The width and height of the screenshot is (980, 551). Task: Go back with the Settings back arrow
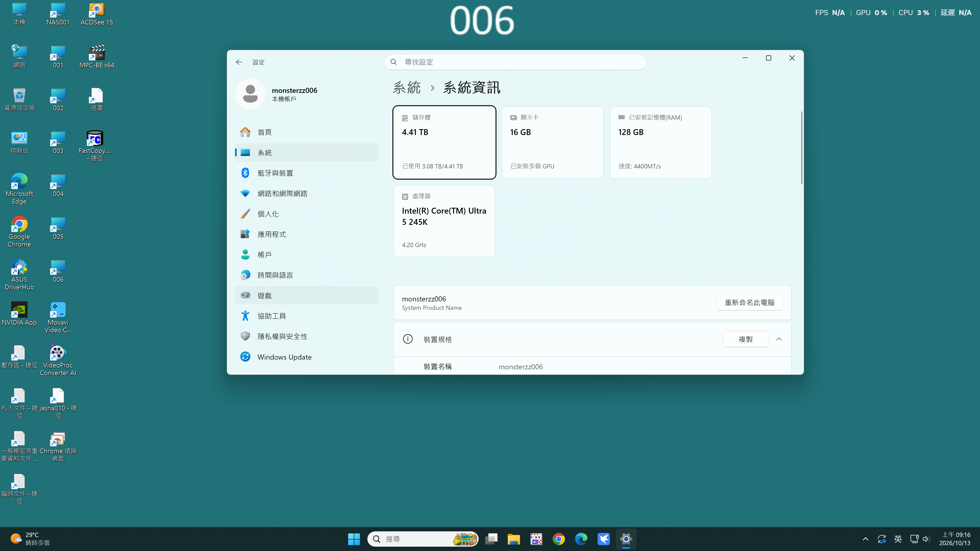coord(239,62)
